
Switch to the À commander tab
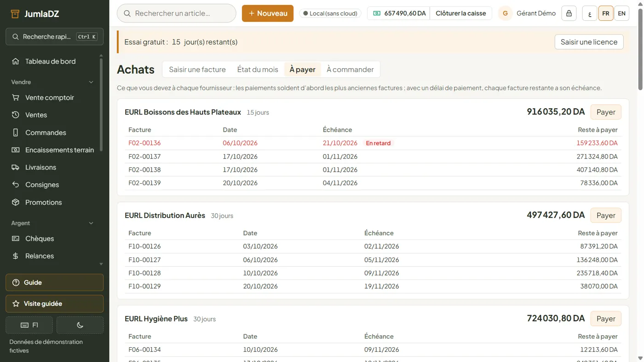click(x=350, y=70)
